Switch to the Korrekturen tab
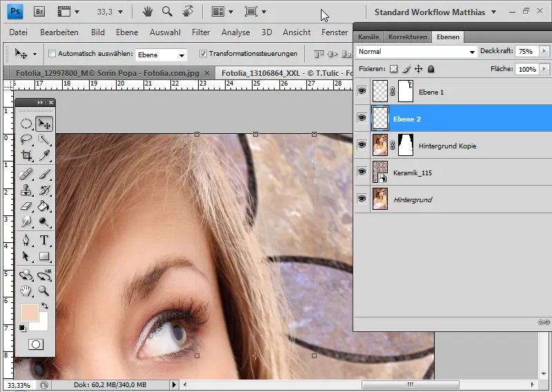This screenshot has width=552, height=392. [x=407, y=37]
